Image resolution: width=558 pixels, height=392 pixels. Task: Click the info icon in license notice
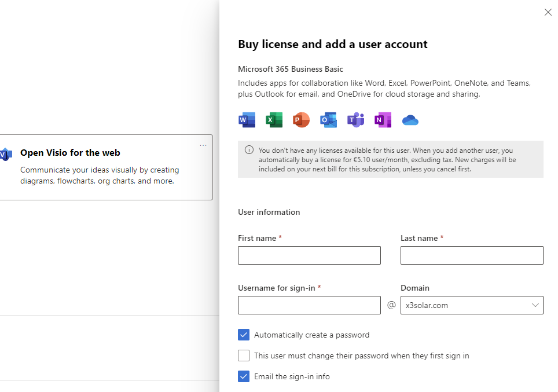pos(249,150)
